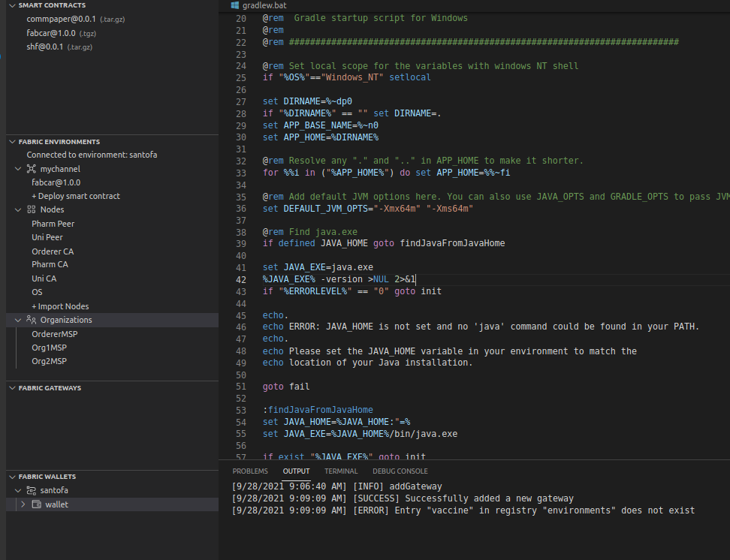
Task: Collapse the mychannel tree node
Action: coord(18,168)
